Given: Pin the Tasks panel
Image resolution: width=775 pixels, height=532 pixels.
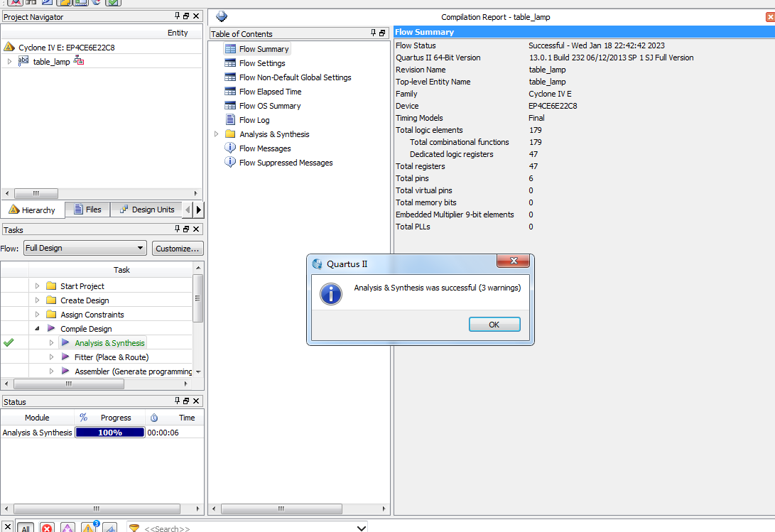Looking at the screenshot, I should click(178, 229).
